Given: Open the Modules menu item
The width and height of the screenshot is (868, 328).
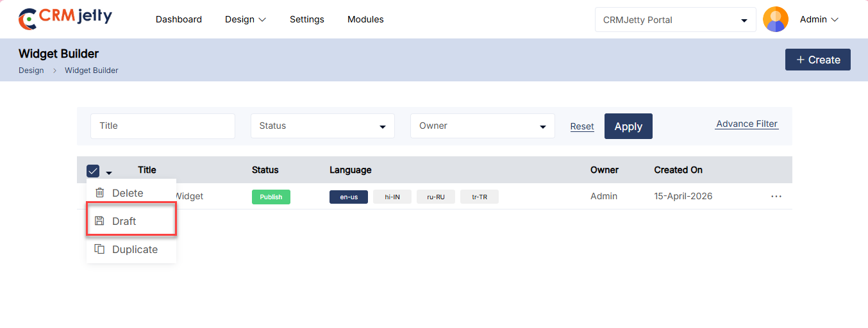Looking at the screenshot, I should (365, 19).
